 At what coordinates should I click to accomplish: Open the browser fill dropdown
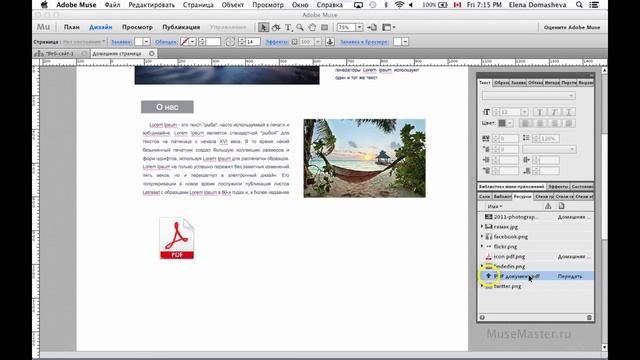point(405,42)
